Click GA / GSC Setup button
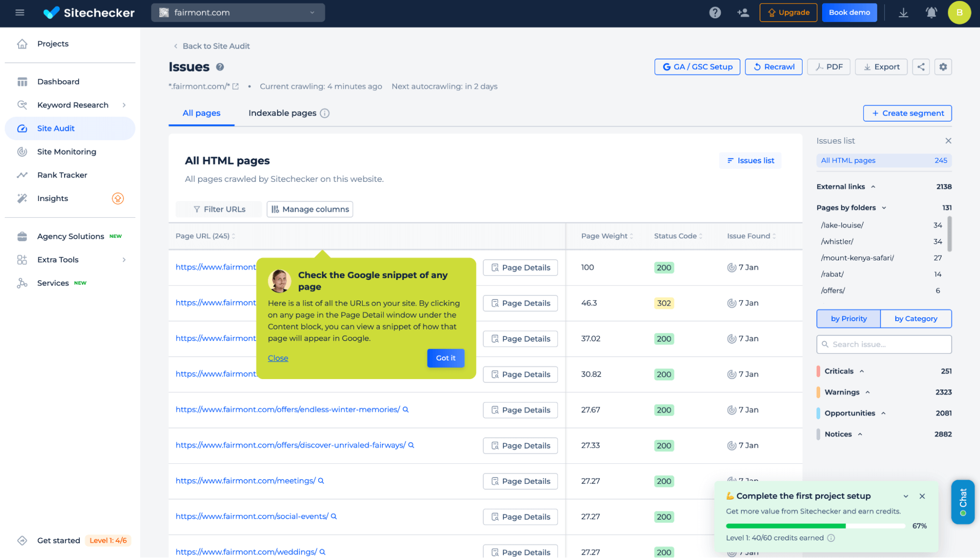Image resolution: width=980 pixels, height=558 pixels. pyautogui.click(x=697, y=67)
